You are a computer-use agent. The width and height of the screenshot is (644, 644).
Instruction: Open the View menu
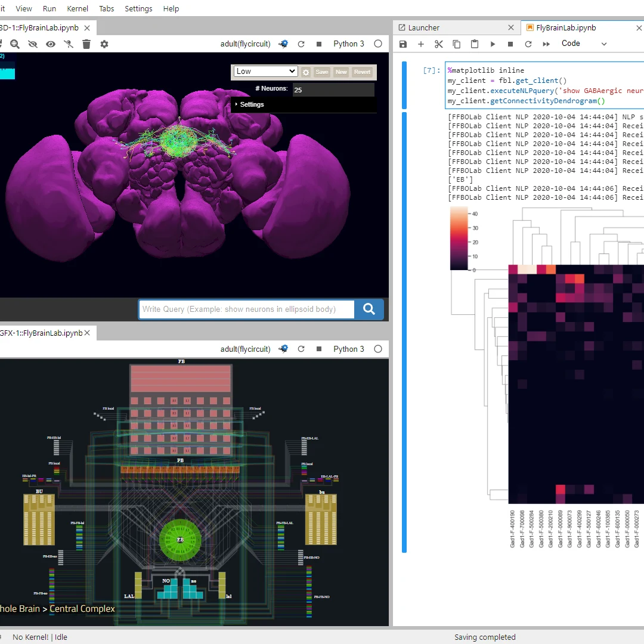(x=24, y=8)
